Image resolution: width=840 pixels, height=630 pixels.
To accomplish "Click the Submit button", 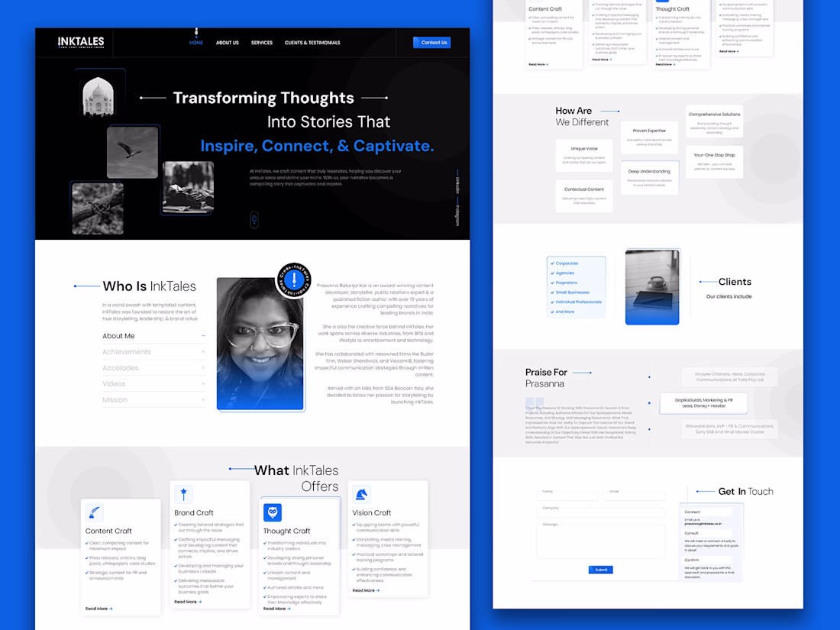I will coord(600,570).
